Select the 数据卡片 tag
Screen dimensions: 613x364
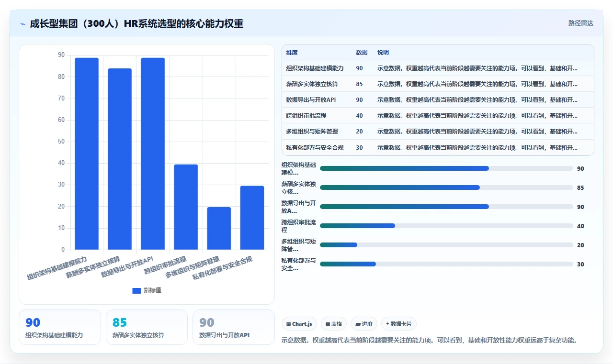coord(399,324)
